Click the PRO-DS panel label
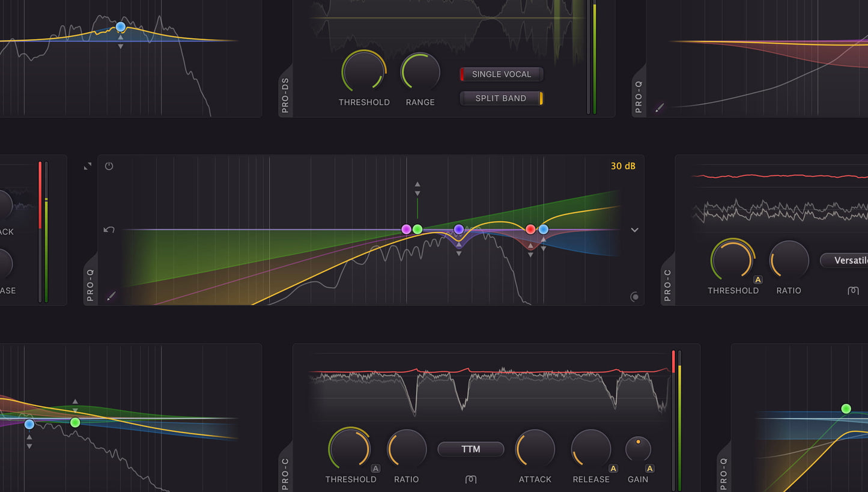 click(285, 96)
